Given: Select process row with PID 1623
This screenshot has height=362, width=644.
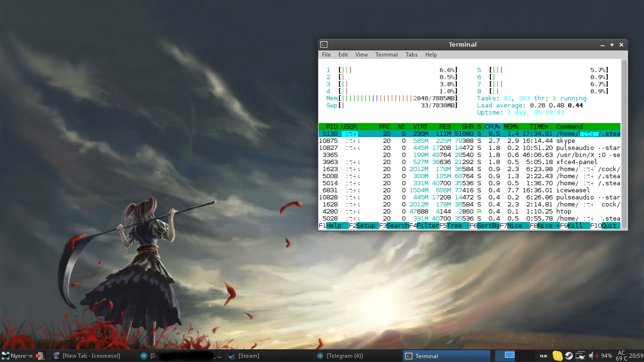Looking at the screenshot, I should click(470, 169).
